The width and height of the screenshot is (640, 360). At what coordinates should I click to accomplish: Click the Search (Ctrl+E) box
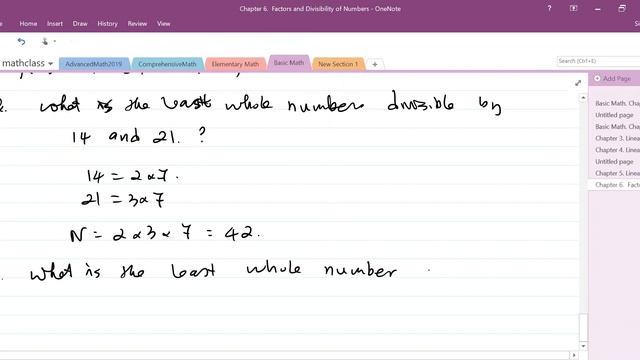tap(598, 61)
